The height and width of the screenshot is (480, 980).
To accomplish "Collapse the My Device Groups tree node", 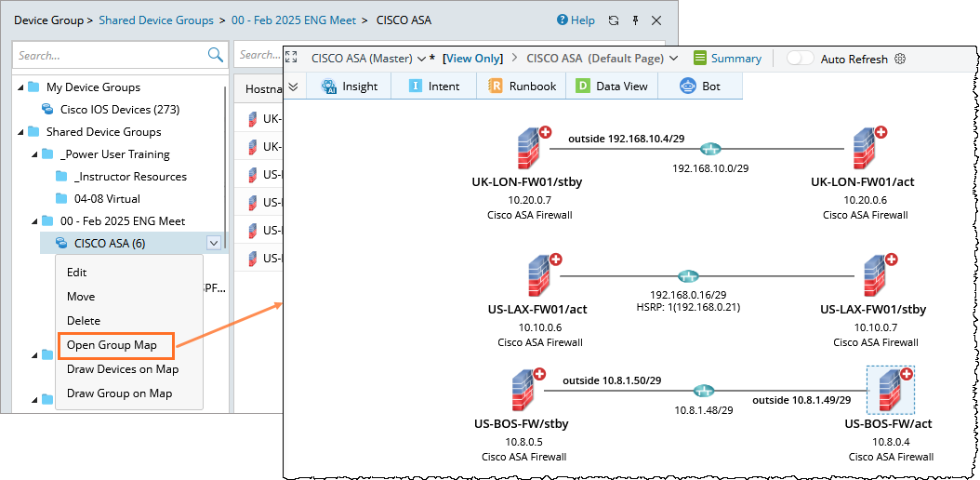I will [20, 87].
